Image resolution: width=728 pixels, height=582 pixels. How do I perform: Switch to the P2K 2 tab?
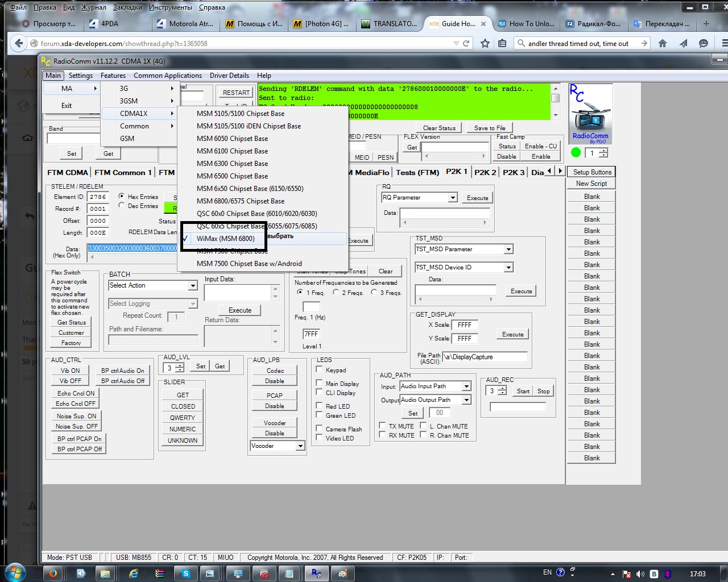click(485, 172)
